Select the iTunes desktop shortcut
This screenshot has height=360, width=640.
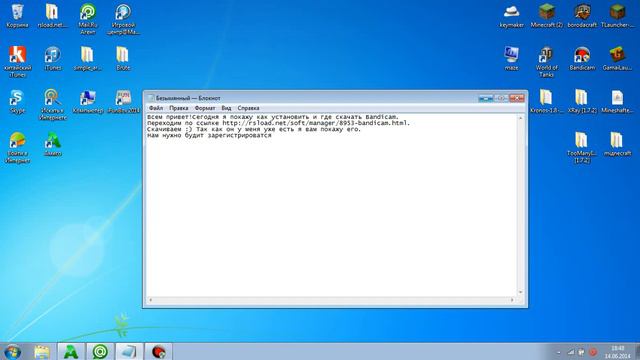(x=52, y=58)
